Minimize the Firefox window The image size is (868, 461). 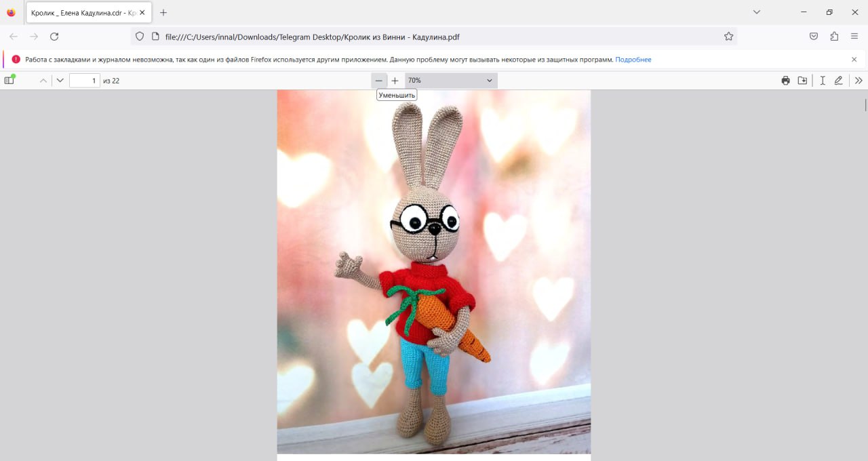pos(804,12)
